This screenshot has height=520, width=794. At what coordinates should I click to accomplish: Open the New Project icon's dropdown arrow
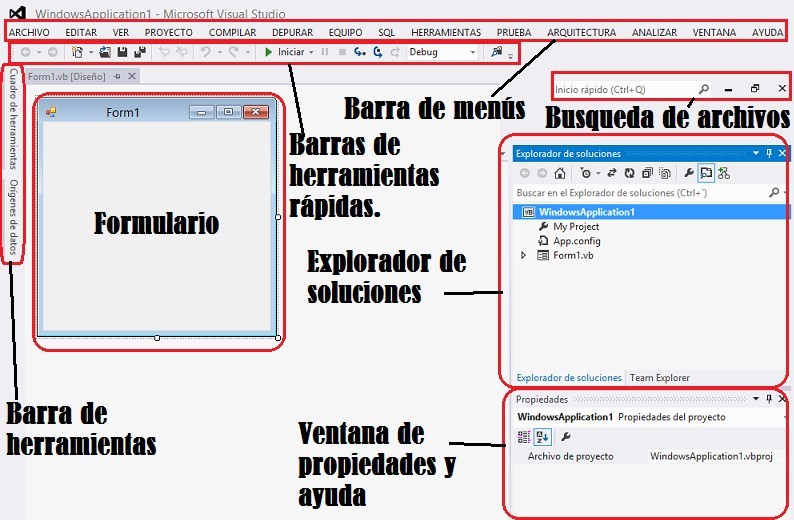[91, 52]
